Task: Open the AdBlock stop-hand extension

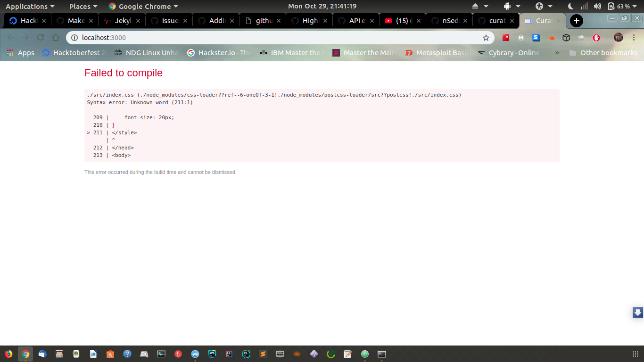Action: coord(596,38)
